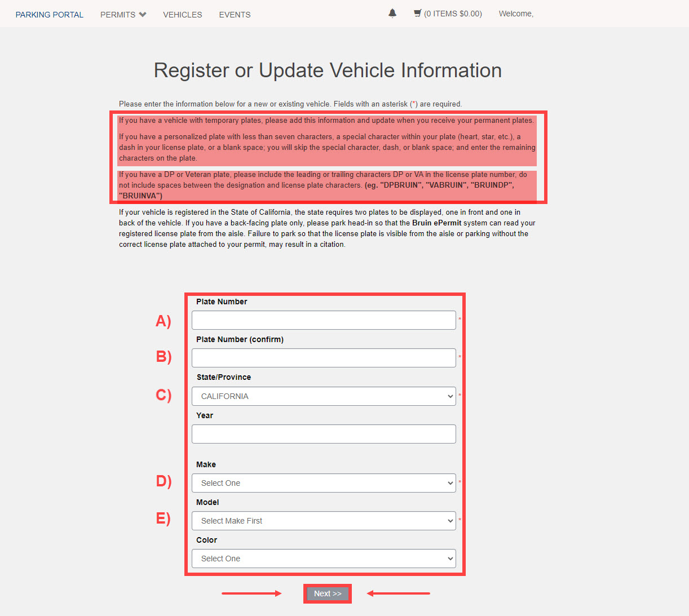Screen dimensions: 689x616
Task: Open the Model dropdown
Action: pyautogui.click(x=324, y=521)
